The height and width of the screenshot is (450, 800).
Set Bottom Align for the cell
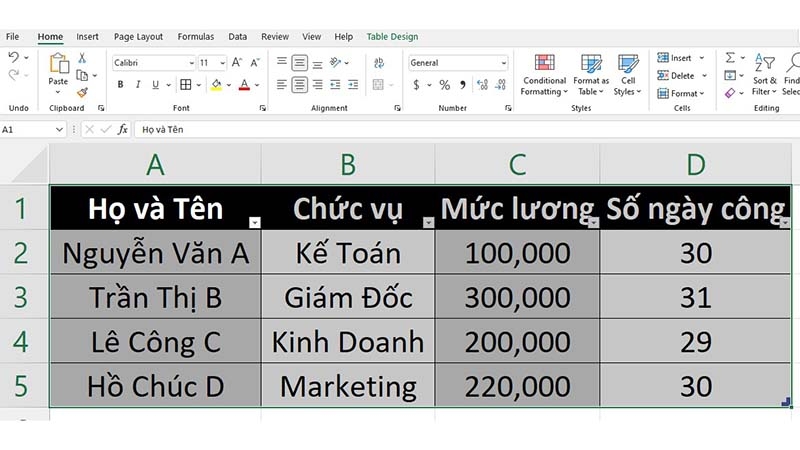(x=317, y=64)
